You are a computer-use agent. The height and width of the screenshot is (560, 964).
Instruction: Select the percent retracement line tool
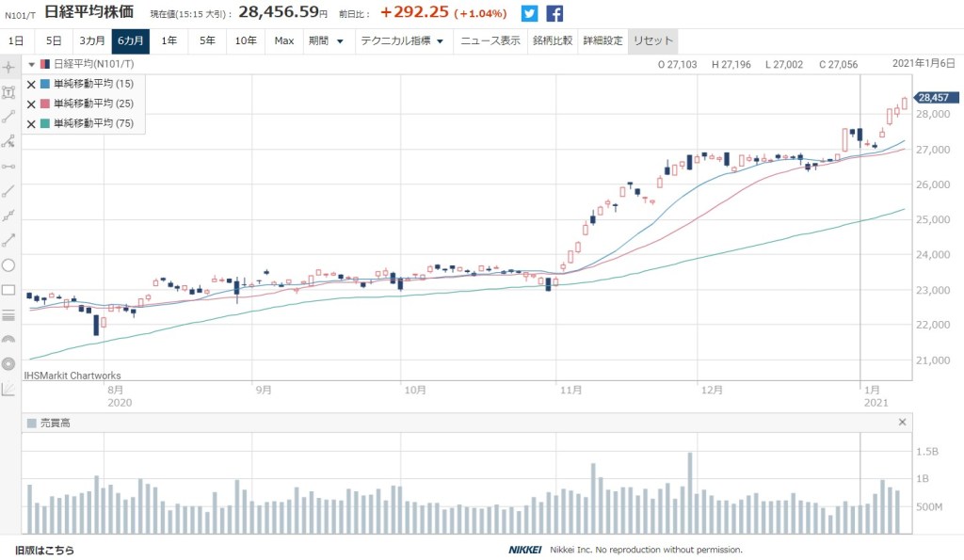(9, 141)
